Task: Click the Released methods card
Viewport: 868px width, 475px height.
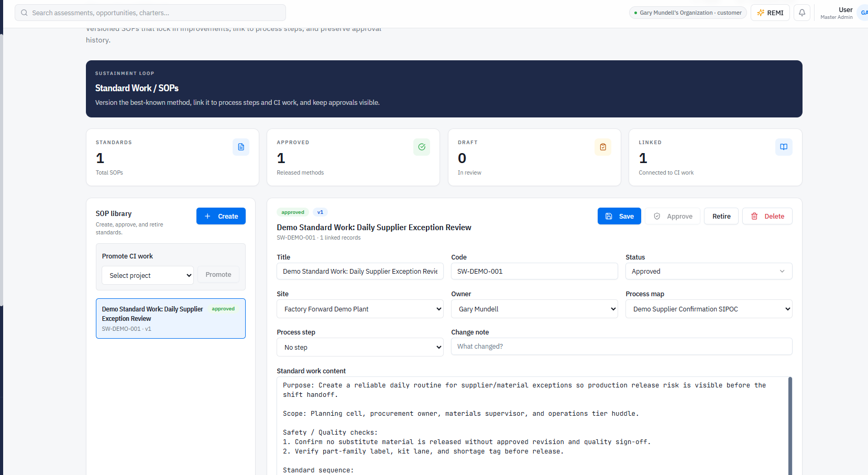Action: (x=353, y=157)
